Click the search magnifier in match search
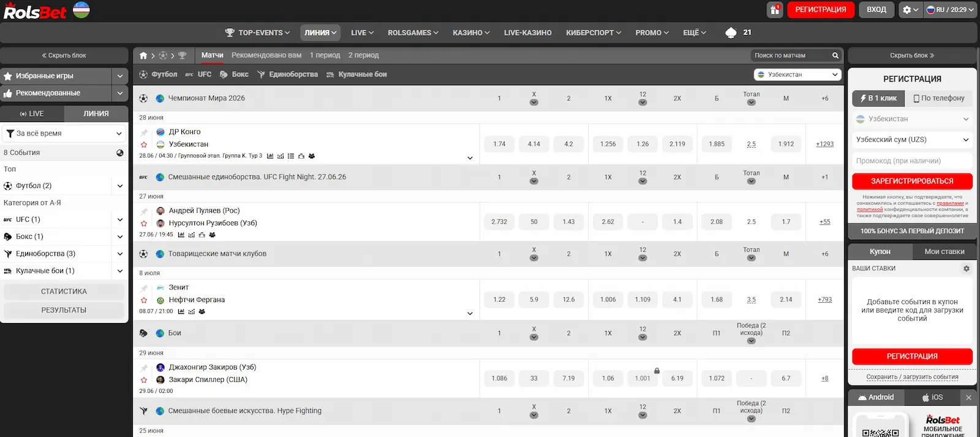Viewport: 980px width, 437px height. (x=835, y=55)
